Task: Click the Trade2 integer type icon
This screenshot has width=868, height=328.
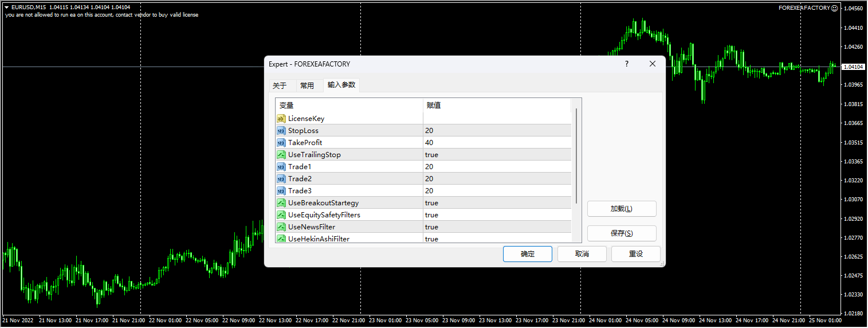Action: coord(281,179)
